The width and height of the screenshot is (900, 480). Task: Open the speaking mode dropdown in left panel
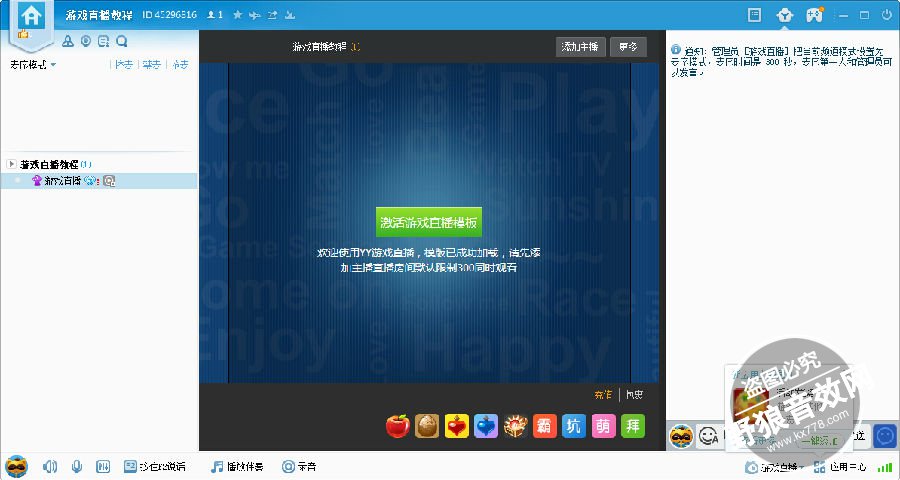coord(33,64)
